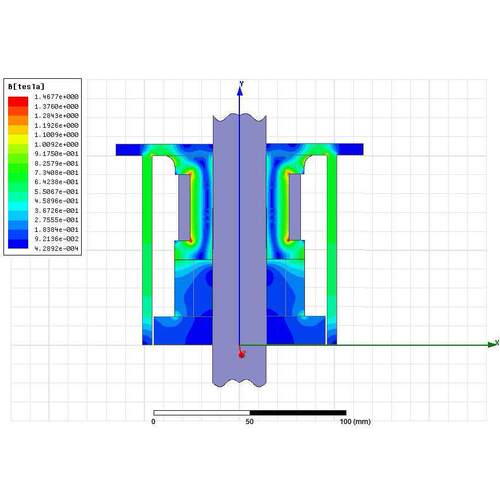Pick the yellow band of the color legend
This screenshot has width=500, height=500.
click(18, 139)
